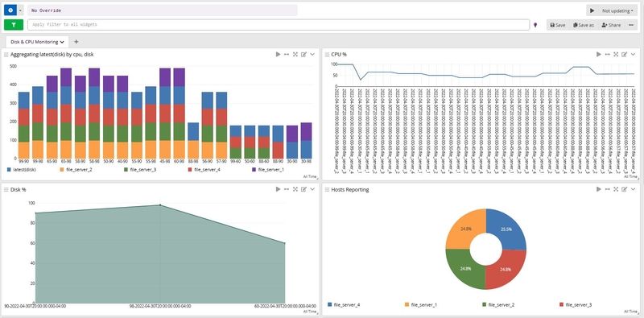Run the Aggregating latest(disk) widget query
The height and width of the screenshot is (318, 644).
278,54
